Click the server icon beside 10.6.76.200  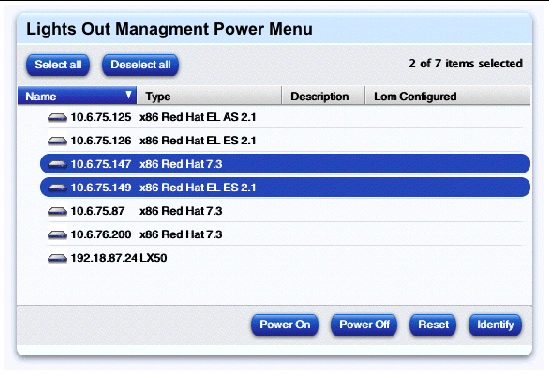[57, 235]
